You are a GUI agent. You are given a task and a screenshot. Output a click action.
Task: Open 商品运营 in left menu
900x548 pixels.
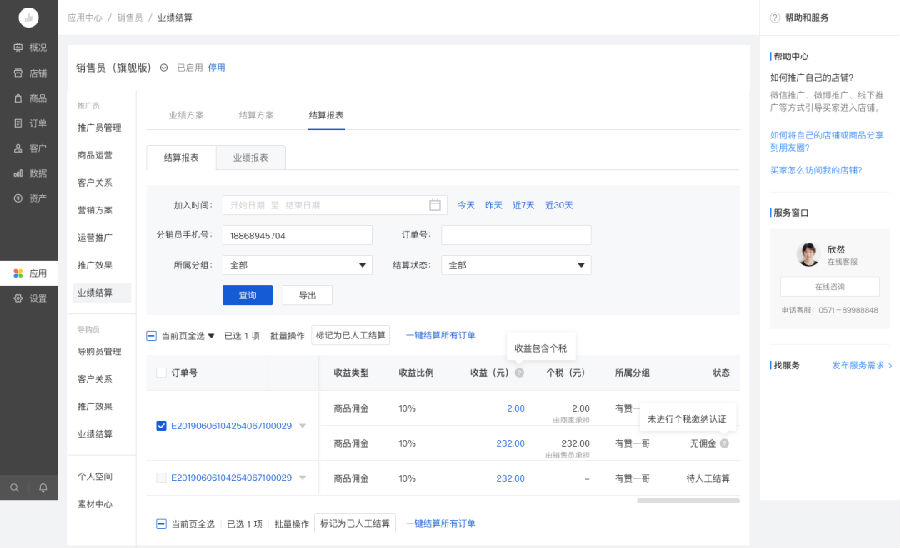95,155
